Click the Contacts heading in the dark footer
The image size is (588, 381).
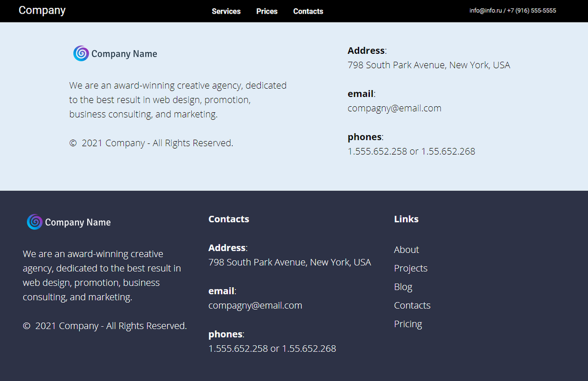[229, 219]
